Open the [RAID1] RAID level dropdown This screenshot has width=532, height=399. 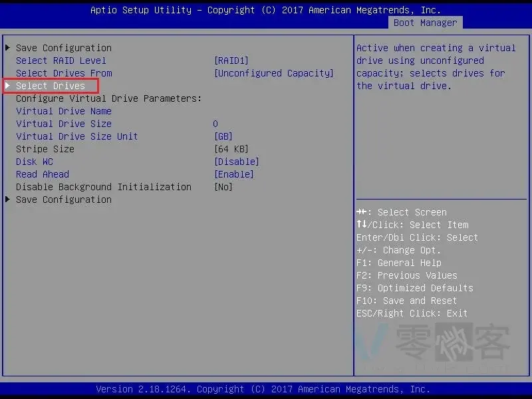point(231,61)
